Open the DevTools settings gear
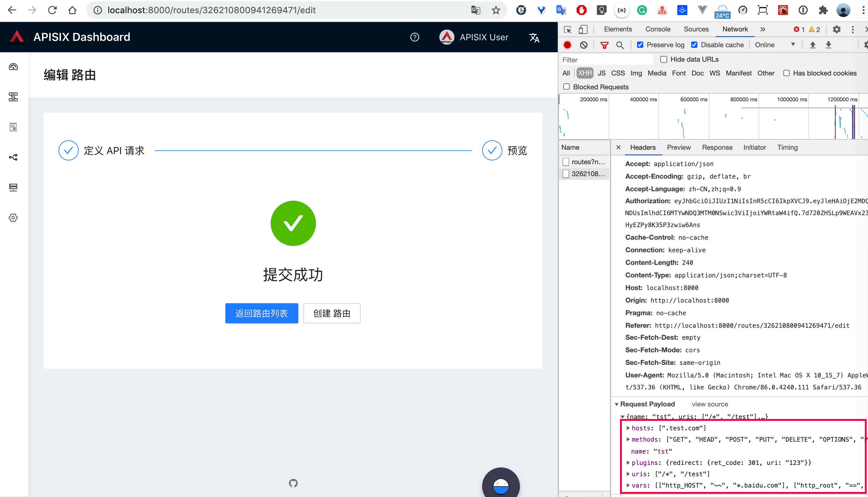The image size is (868, 497). click(837, 29)
